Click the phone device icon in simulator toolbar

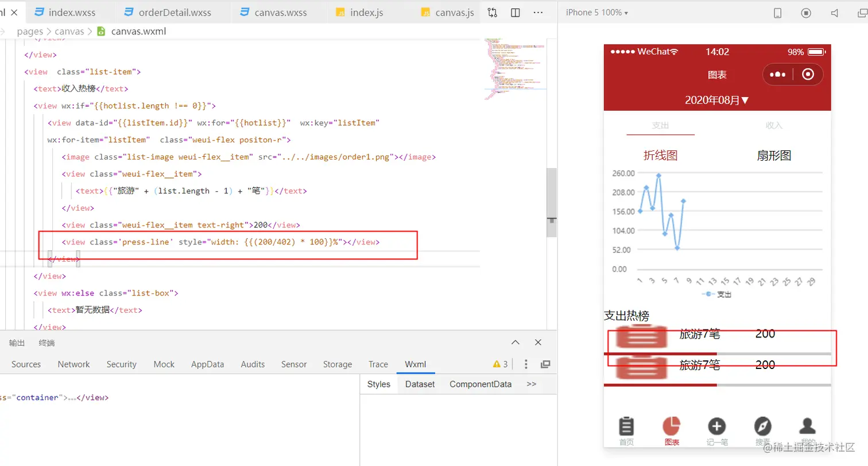778,13
